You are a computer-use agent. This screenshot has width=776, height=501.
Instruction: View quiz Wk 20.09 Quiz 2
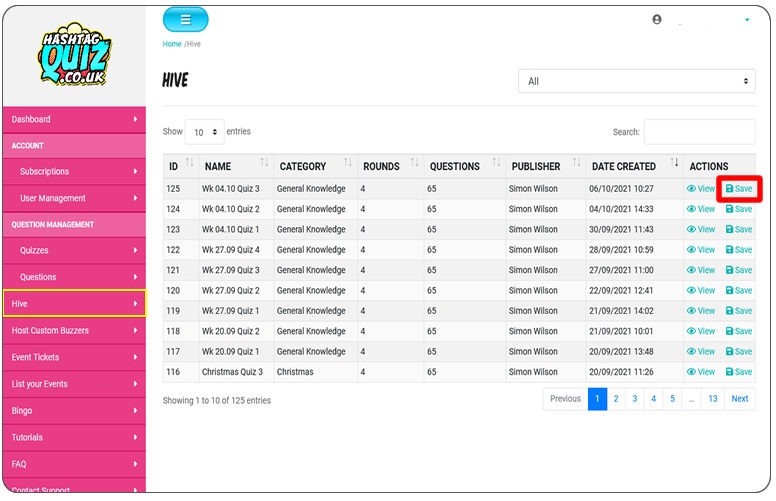[701, 331]
